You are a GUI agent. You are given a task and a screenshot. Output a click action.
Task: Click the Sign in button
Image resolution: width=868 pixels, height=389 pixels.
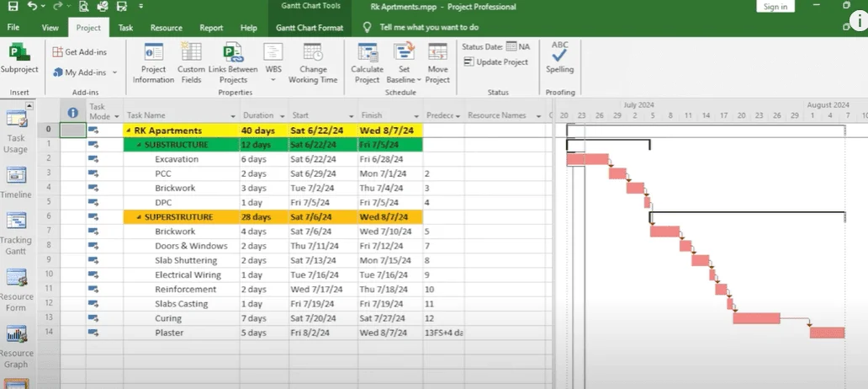775,7
